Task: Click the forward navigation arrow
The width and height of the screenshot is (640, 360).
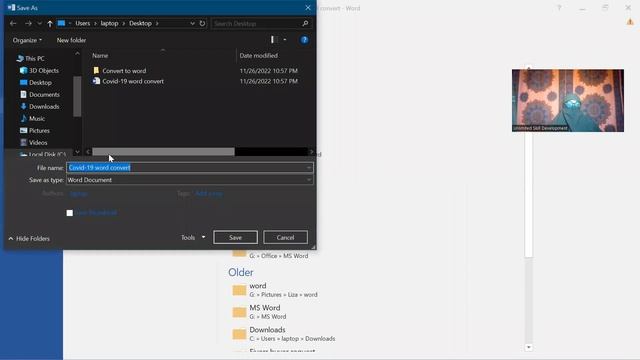Action: 28,24
